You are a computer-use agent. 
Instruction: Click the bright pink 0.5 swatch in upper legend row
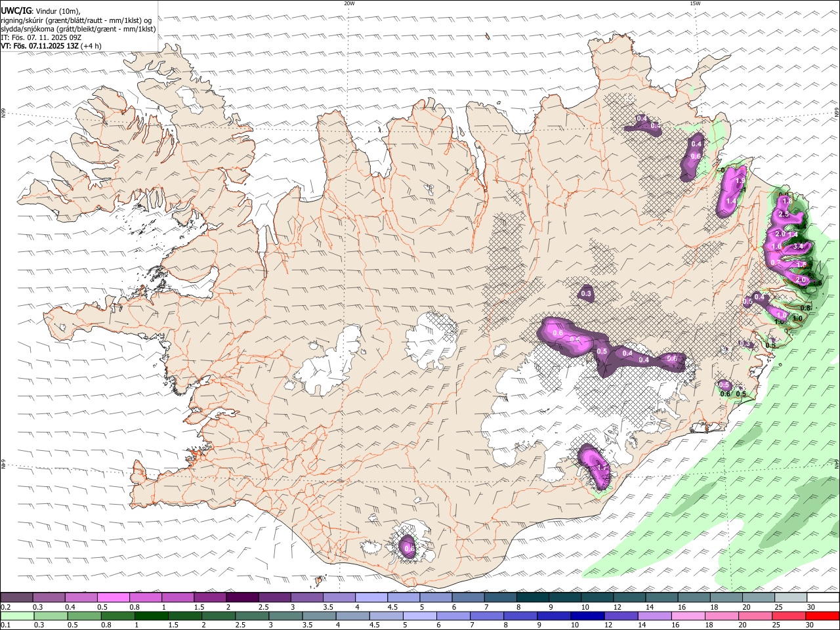[114, 598]
